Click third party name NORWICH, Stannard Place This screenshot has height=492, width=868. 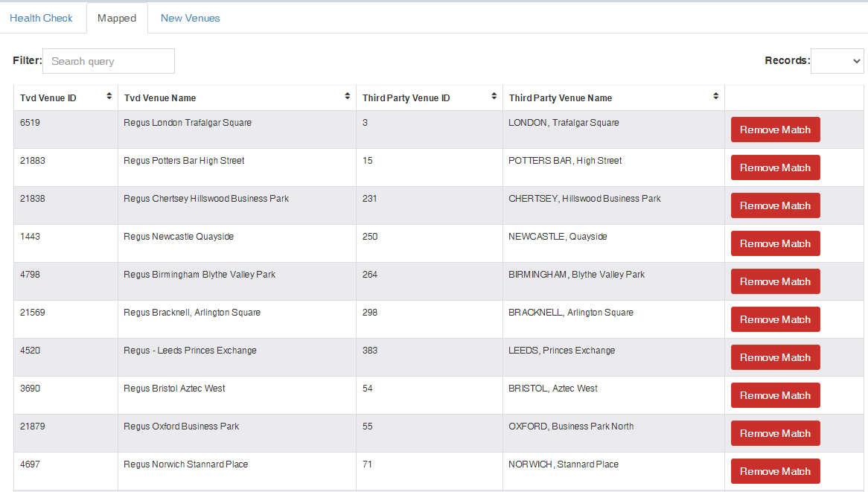(564, 464)
